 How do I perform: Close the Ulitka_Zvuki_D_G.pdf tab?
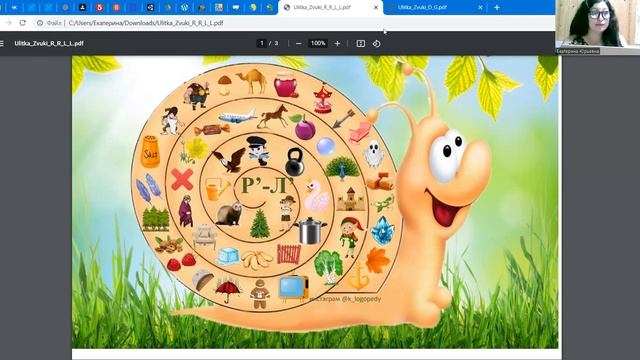(x=480, y=7)
